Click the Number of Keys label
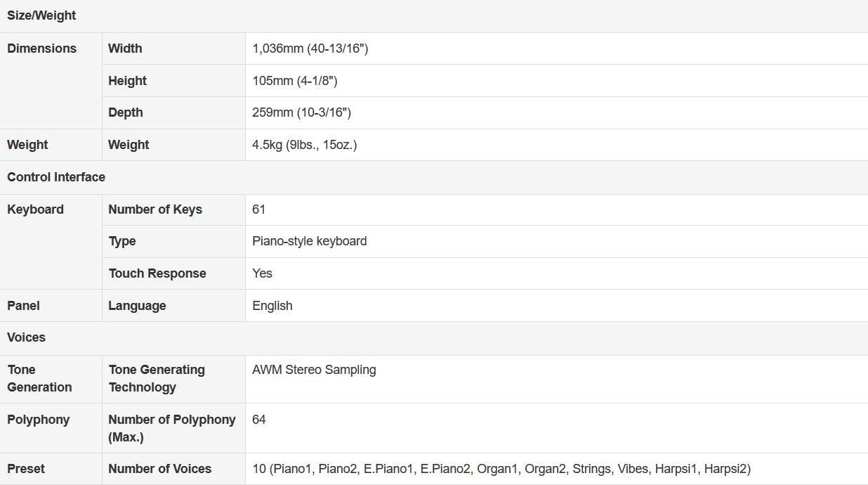Screen dimensions: 868x485 point(155,209)
